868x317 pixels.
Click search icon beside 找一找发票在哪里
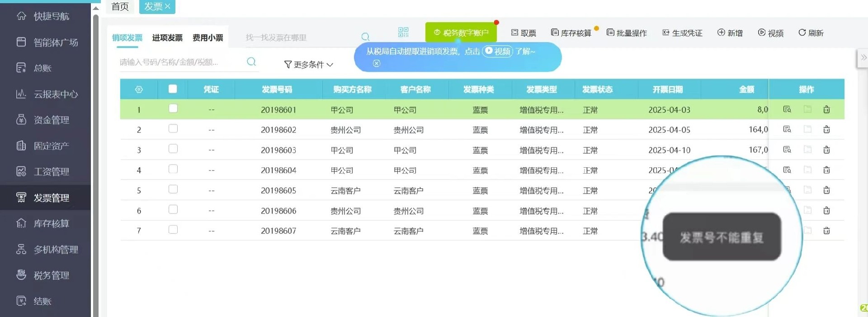(365, 37)
